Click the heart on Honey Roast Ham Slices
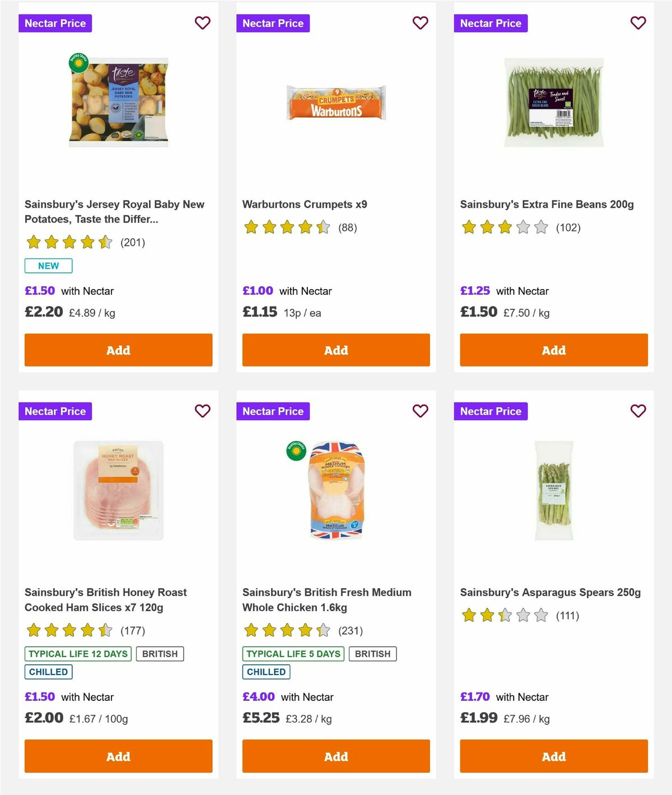This screenshot has width=672, height=795. coord(202,411)
